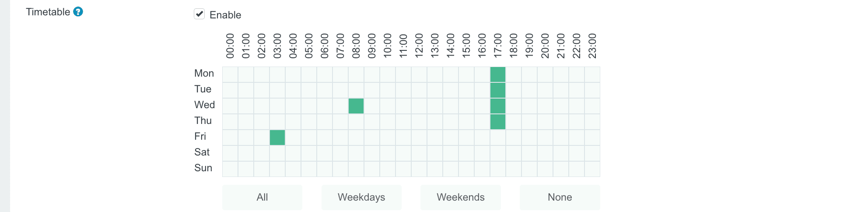The height and width of the screenshot is (212, 868).
Task: Enable the Sunday 23:00 cell
Action: 592,169
